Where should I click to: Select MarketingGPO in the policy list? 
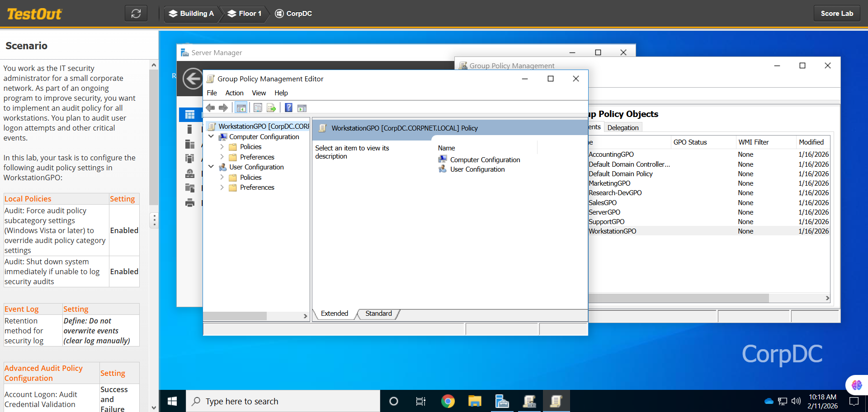click(609, 183)
